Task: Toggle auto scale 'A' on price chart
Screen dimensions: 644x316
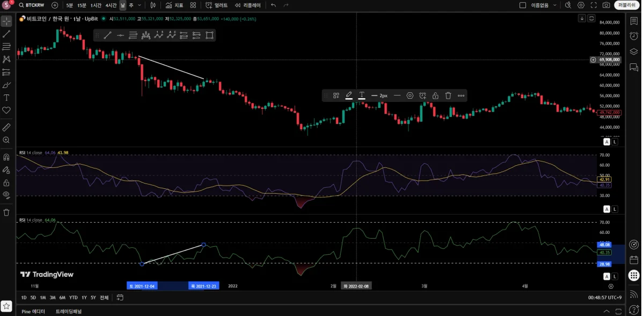Action: click(x=606, y=142)
